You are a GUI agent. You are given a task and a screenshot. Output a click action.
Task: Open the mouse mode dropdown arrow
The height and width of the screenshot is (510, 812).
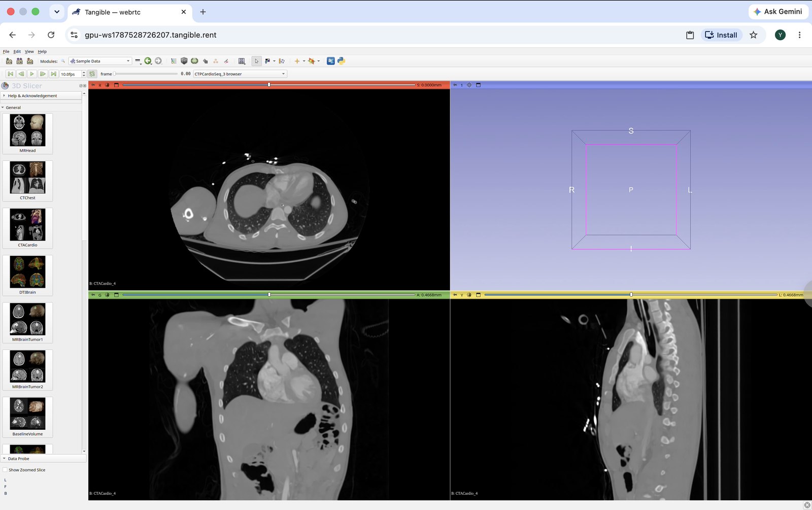pyautogui.click(x=274, y=61)
